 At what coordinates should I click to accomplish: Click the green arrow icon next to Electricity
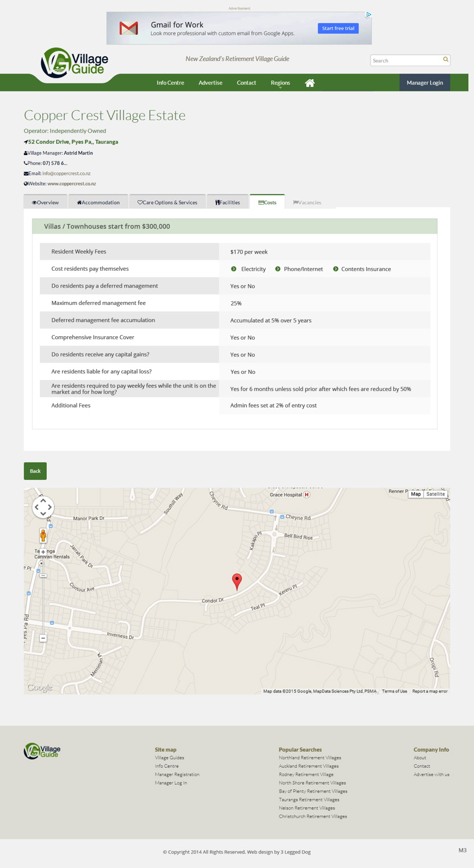[234, 269]
